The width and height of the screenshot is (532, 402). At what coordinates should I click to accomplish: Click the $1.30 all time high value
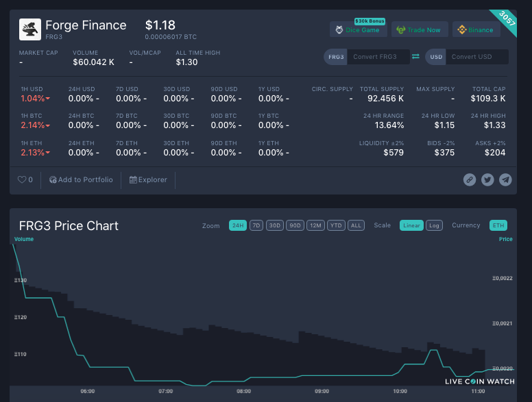click(x=186, y=62)
